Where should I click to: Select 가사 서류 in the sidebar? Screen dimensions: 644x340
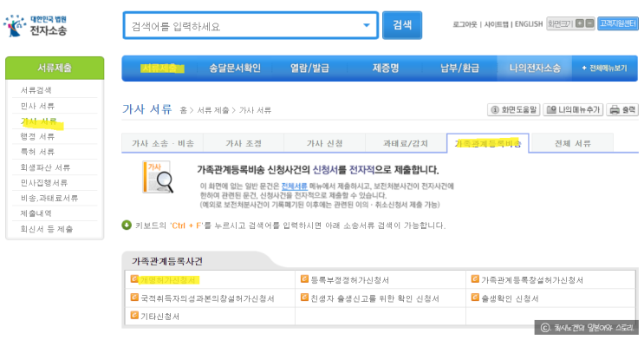coord(40,121)
